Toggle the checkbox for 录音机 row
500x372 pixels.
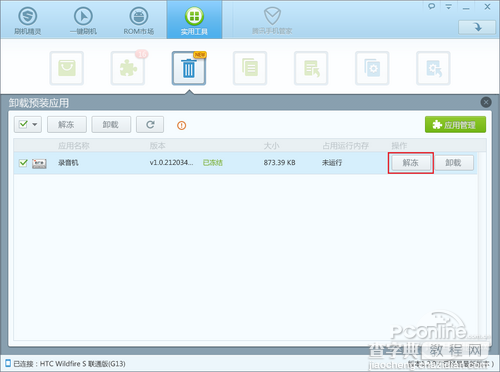[x=23, y=163]
